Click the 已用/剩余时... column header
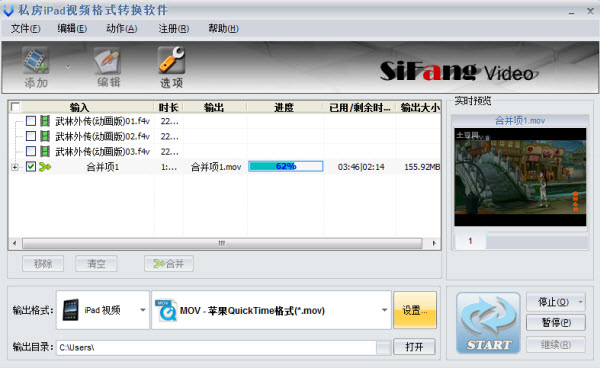600x368 pixels. pos(360,107)
